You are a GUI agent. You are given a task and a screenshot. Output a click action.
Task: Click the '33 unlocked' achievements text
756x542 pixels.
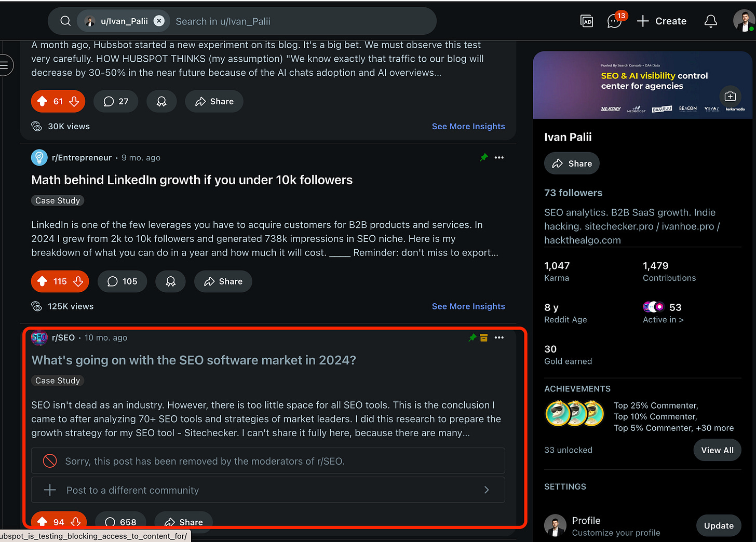(568, 450)
